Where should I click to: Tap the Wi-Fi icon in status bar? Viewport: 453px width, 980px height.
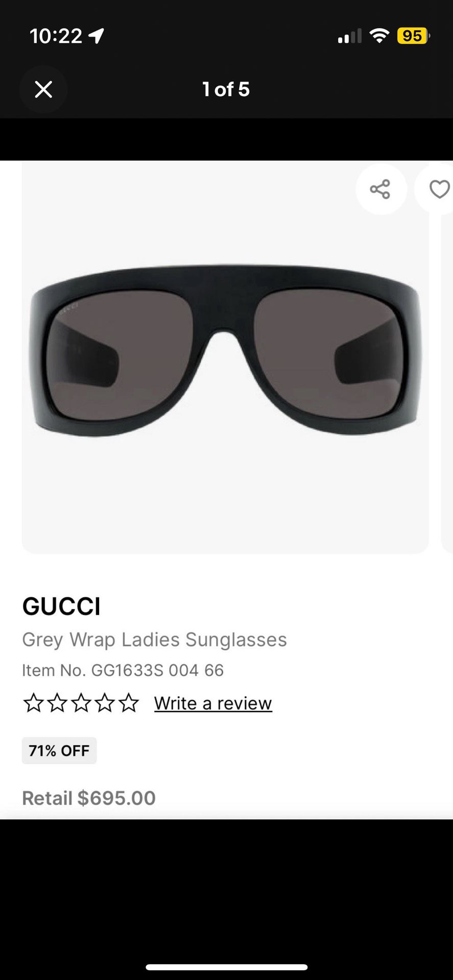point(379,36)
